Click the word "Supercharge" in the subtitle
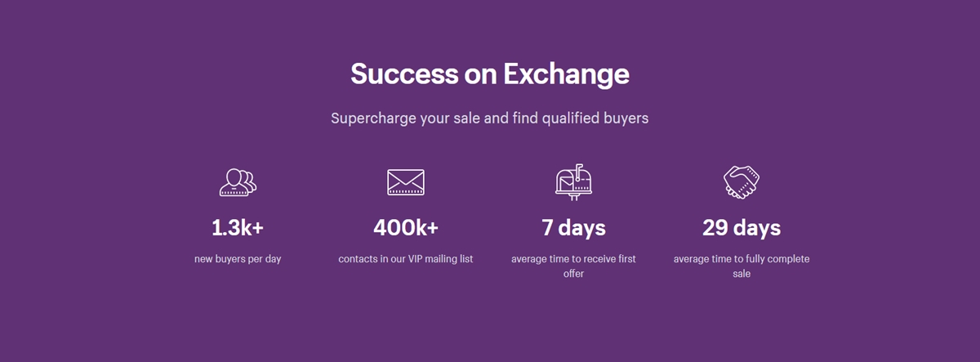 (x=373, y=118)
